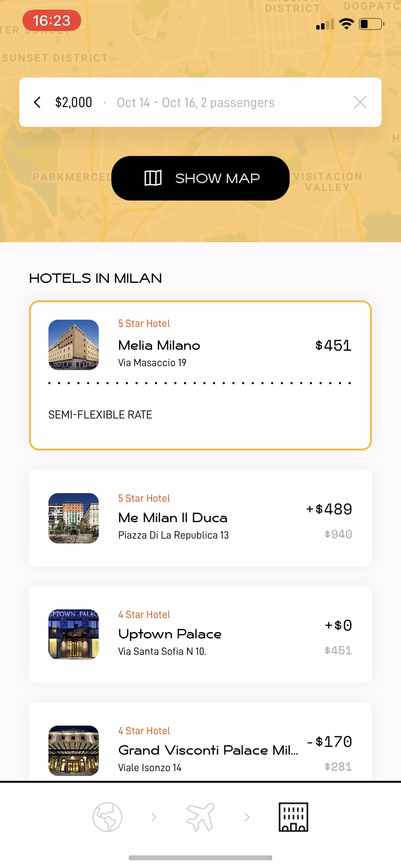Open Melia Milano thumbnail photo
The width and height of the screenshot is (401, 868).
pos(74,345)
